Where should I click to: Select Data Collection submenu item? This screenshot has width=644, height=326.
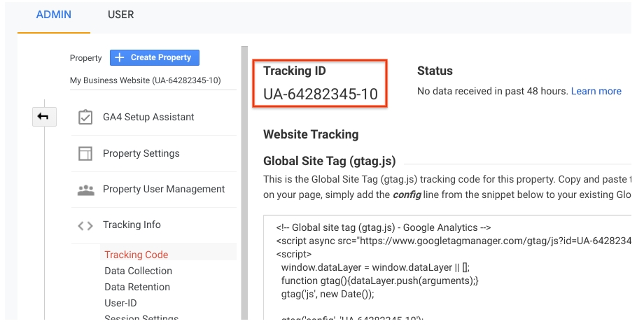(138, 271)
